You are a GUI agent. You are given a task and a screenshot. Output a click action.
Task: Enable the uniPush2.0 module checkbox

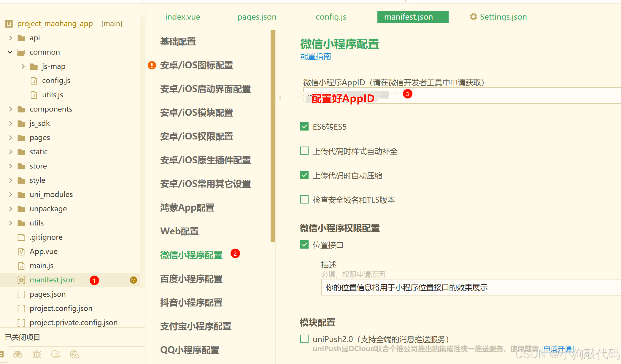click(x=304, y=339)
